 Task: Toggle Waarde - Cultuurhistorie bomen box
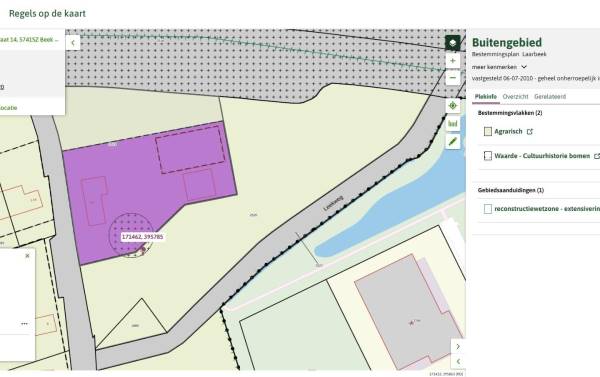point(488,156)
